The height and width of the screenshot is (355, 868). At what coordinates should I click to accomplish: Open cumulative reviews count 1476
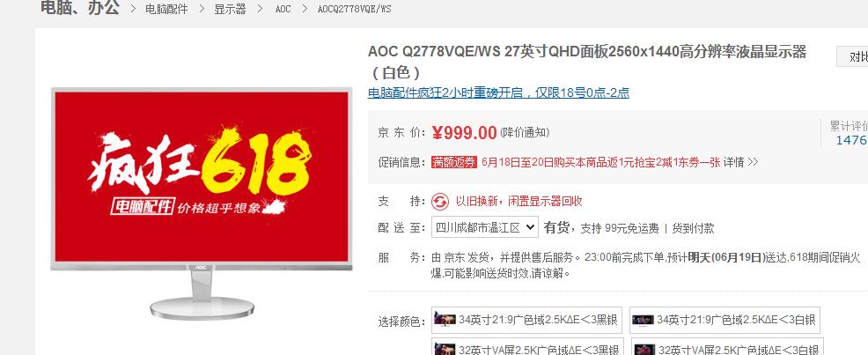point(851,140)
